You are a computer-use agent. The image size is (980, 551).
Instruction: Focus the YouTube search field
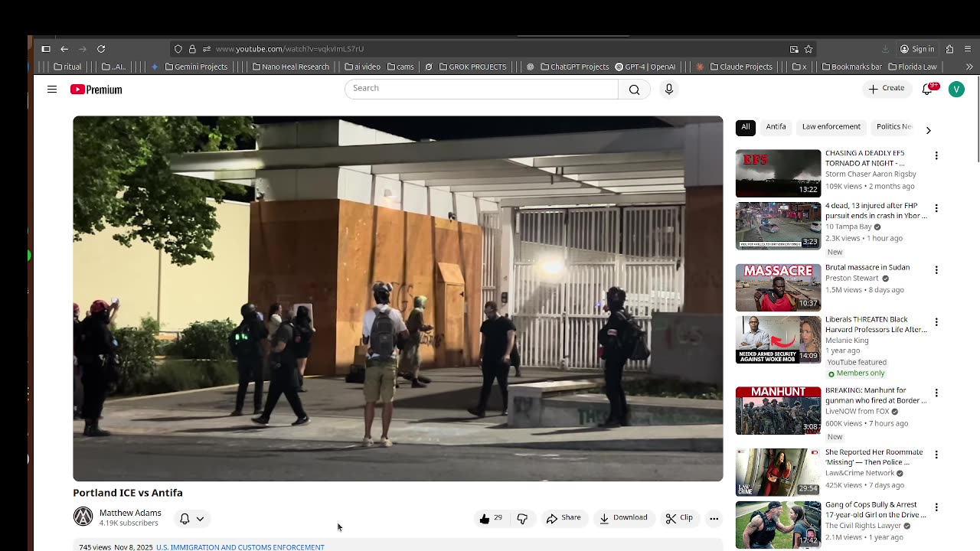482,89
